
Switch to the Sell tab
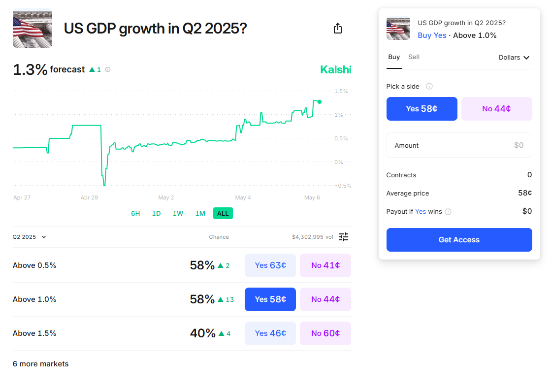click(x=414, y=57)
